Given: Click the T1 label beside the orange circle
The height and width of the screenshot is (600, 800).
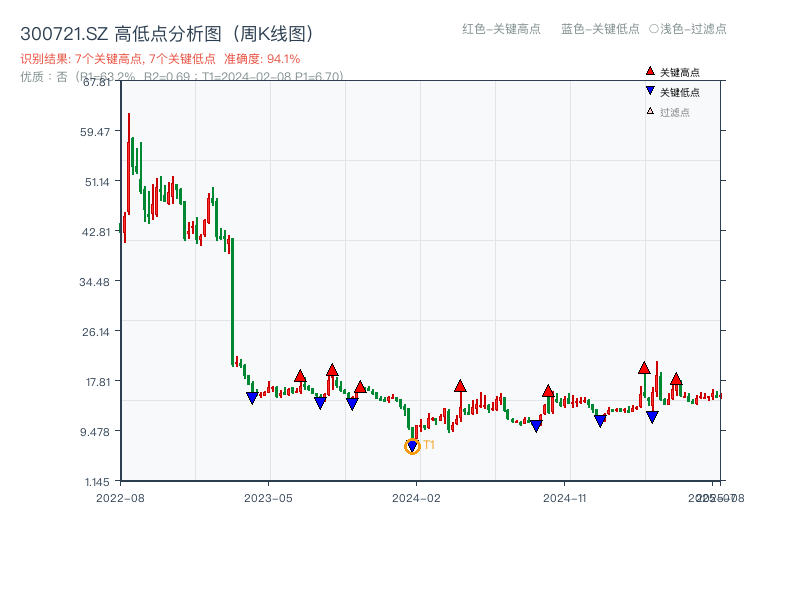Looking at the screenshot, I should [x=429, y=443].
